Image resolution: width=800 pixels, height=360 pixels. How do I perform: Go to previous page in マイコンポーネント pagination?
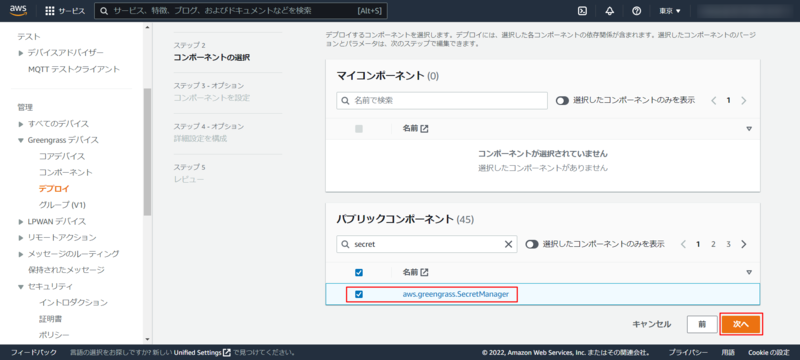[714, 100]
